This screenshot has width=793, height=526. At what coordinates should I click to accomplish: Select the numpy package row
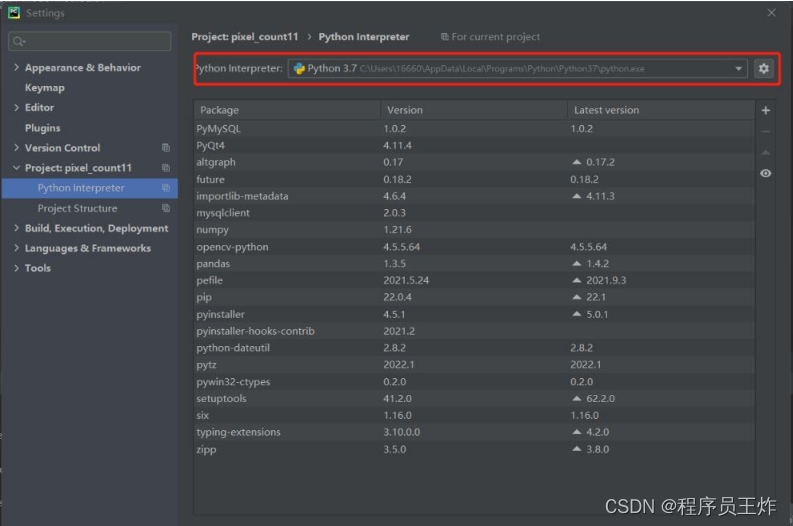(474, 230)
